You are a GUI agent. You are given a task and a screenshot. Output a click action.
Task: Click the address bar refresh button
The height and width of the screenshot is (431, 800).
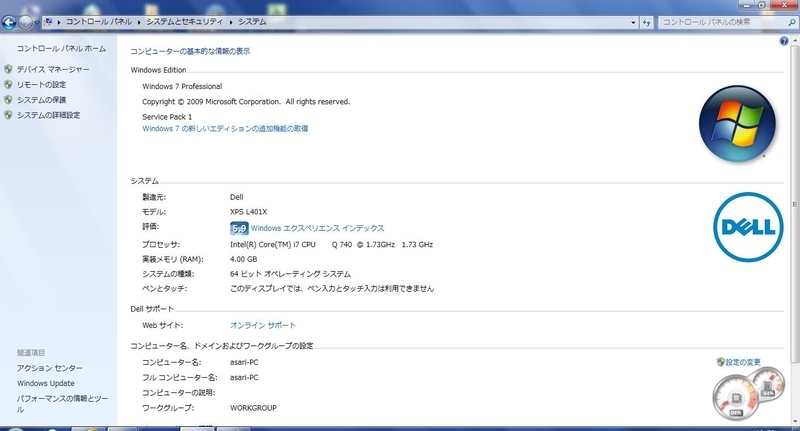pyautogui.click(x=646, y=22)
